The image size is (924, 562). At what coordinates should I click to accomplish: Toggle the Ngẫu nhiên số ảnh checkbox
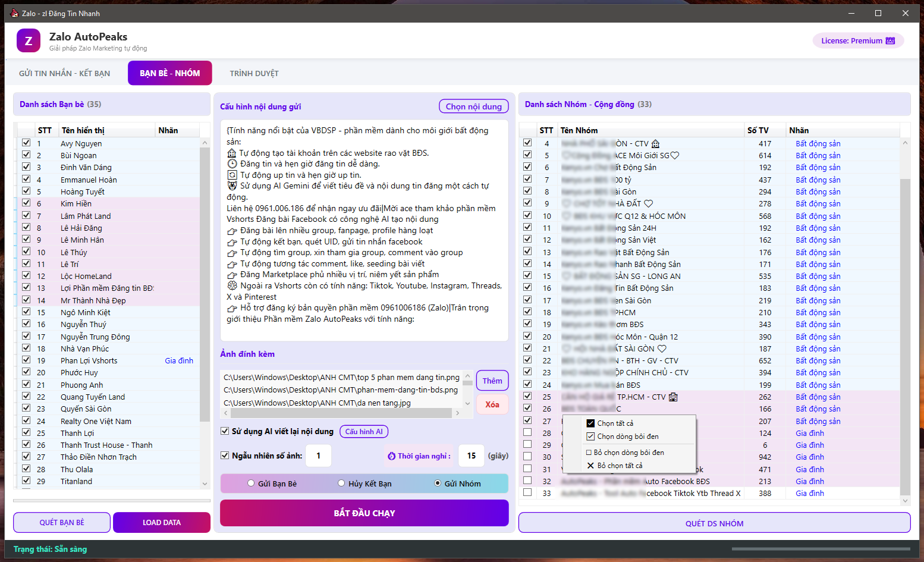pos(225,456)
